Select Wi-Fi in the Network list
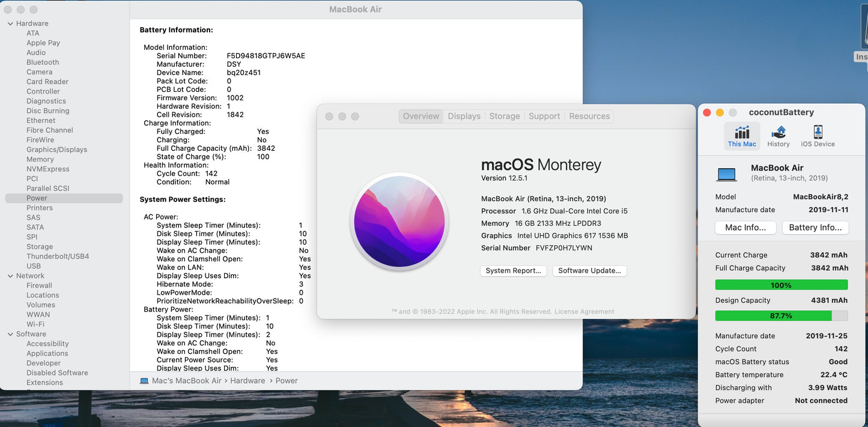 click(35, 324)
